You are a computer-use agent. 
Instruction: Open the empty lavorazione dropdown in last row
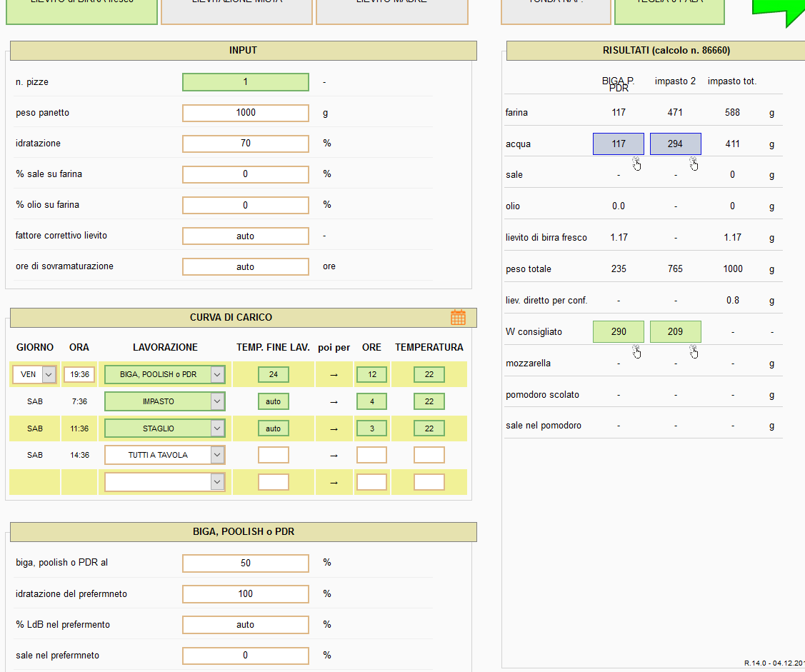pos(165,482)
